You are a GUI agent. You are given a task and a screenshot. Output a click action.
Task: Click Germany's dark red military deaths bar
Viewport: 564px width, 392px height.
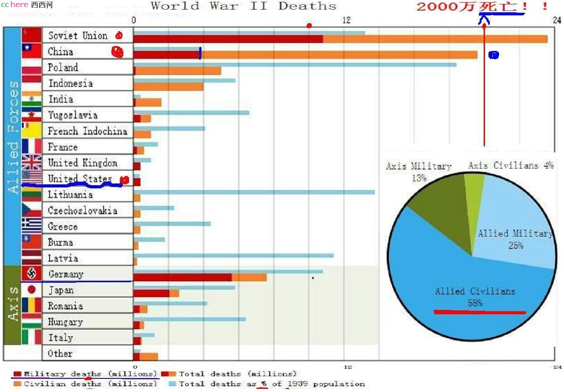click(183, 277)
